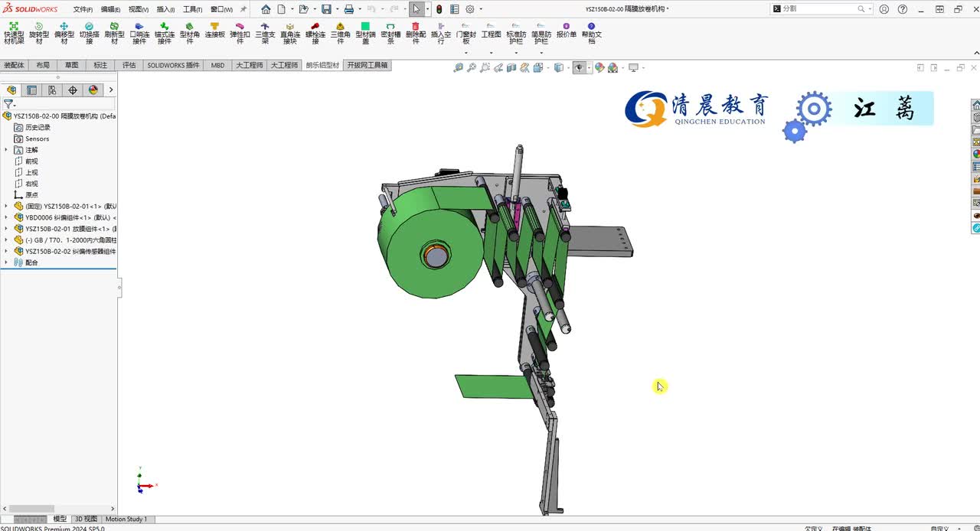Screen dimensions: 980x531
Task: Click the Home icon in top toolbar
Action: [266, 9]
